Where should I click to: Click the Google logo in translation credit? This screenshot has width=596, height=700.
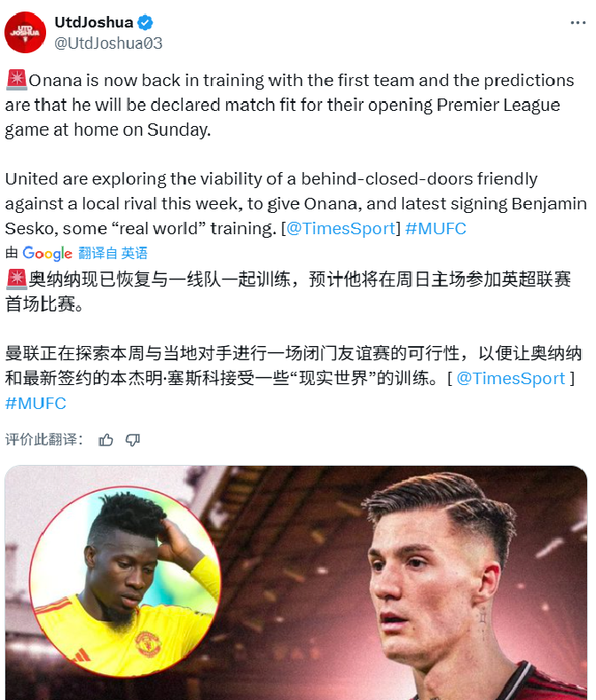pyautogui.click(x=47, y=253)
